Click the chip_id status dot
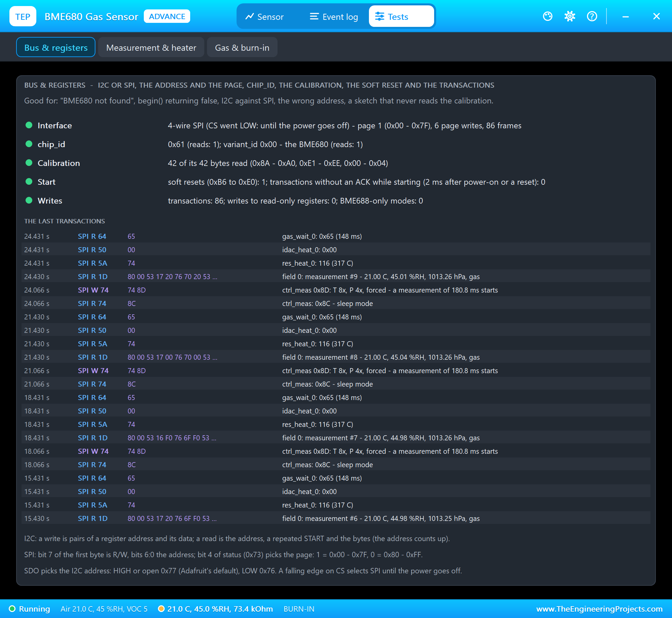Image resolution: width=672 pixels, height=618 pixels. 29,144
